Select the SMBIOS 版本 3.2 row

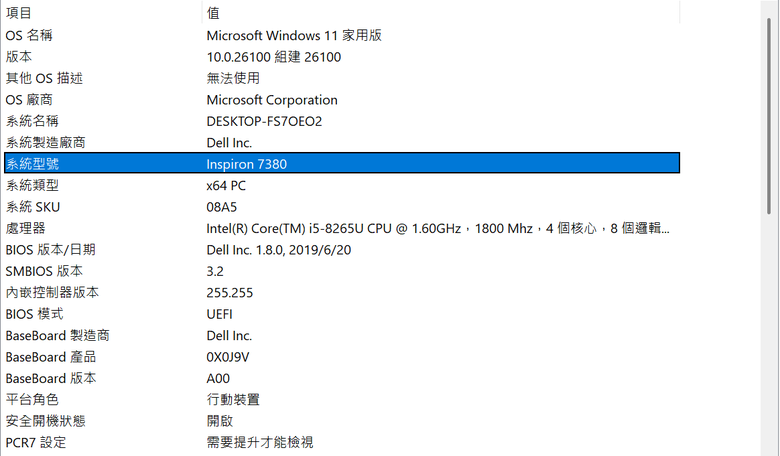click(342, 271)
